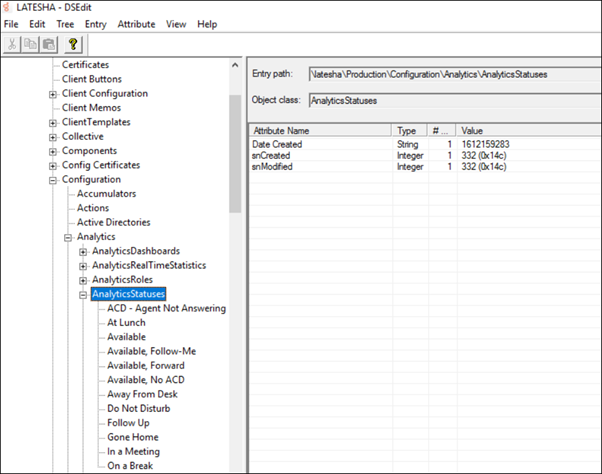This screenshot has width=602, height=474.
Task: Select the Do Not Disturb status entry
Action: (138, 409)
